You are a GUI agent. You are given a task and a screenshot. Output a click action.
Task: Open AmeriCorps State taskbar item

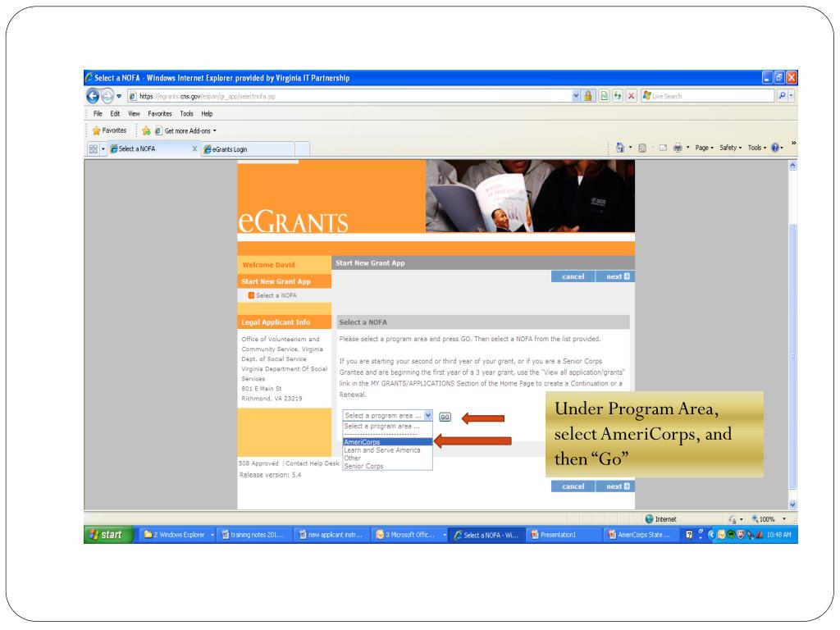coord(641,535)
